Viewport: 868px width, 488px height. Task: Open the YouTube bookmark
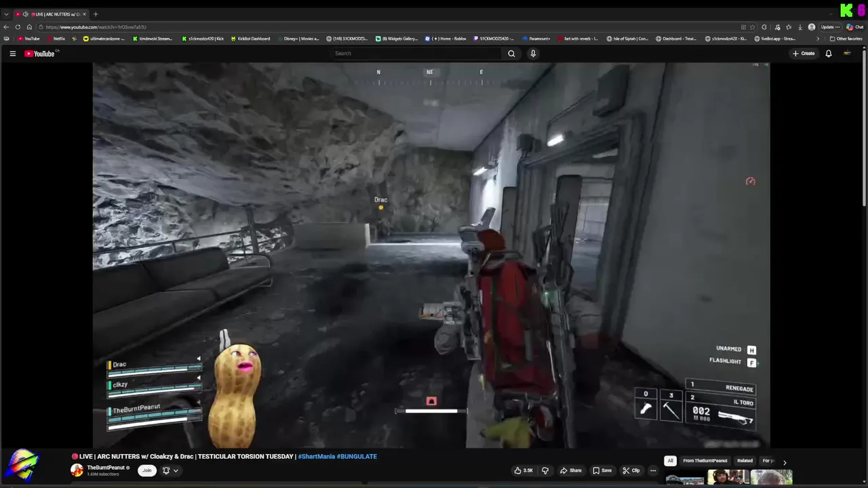coord(28,39)
